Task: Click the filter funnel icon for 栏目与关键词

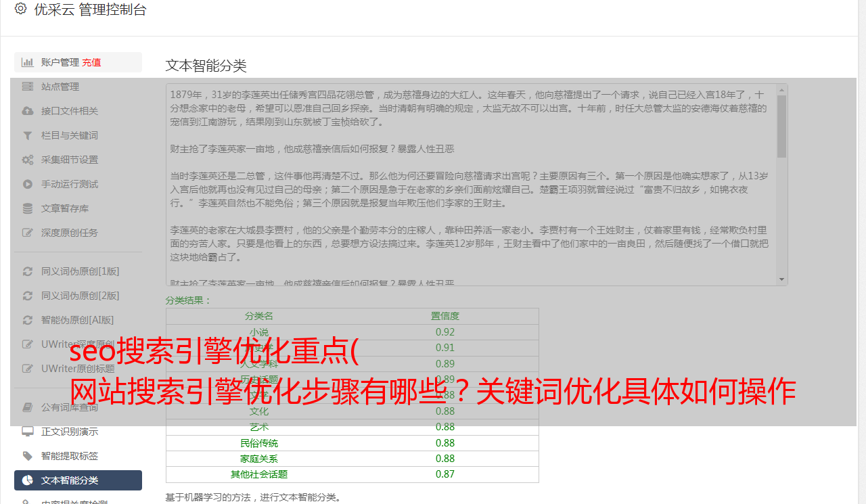Action: [x=28, y=135]
